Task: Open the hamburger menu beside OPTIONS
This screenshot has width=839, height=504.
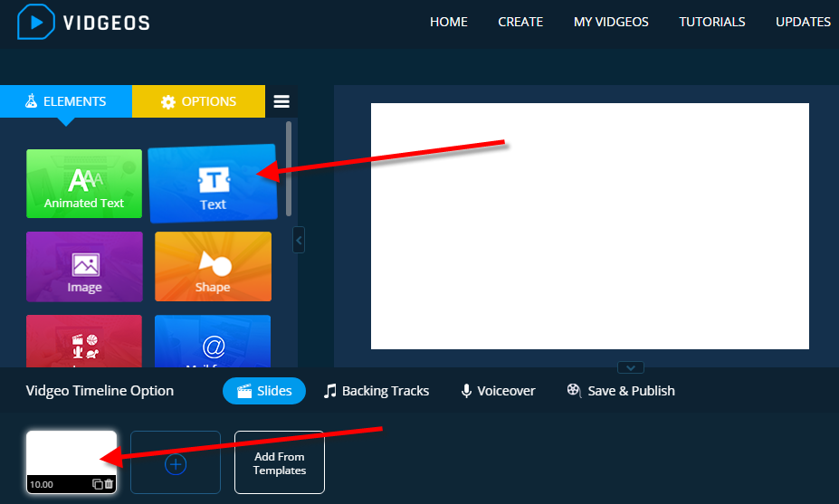Action: (x=281, y=101)
